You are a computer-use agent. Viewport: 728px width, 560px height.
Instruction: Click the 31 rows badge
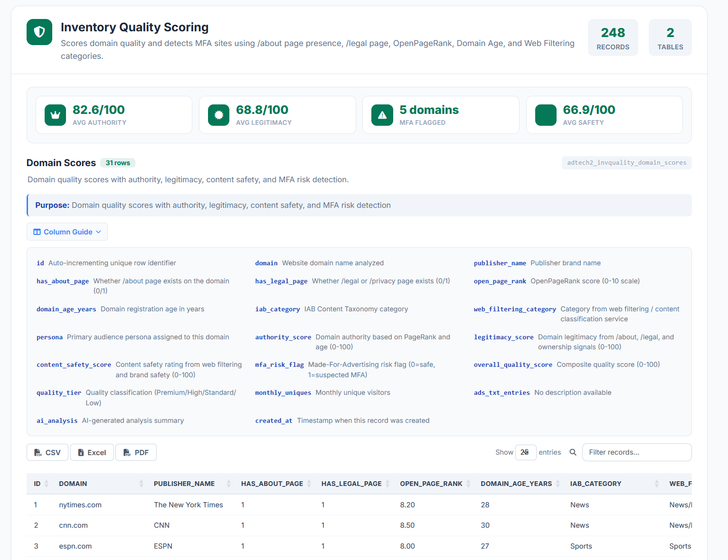click(x=118, y=163)
